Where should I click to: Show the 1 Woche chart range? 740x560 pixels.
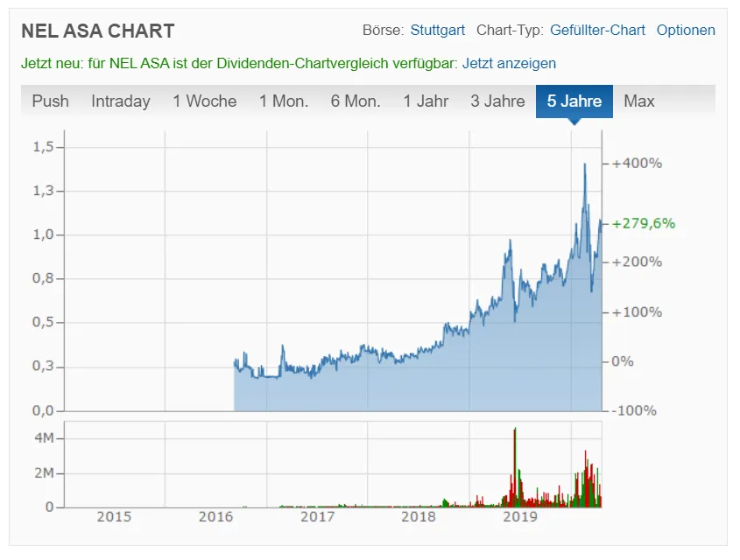204,101
